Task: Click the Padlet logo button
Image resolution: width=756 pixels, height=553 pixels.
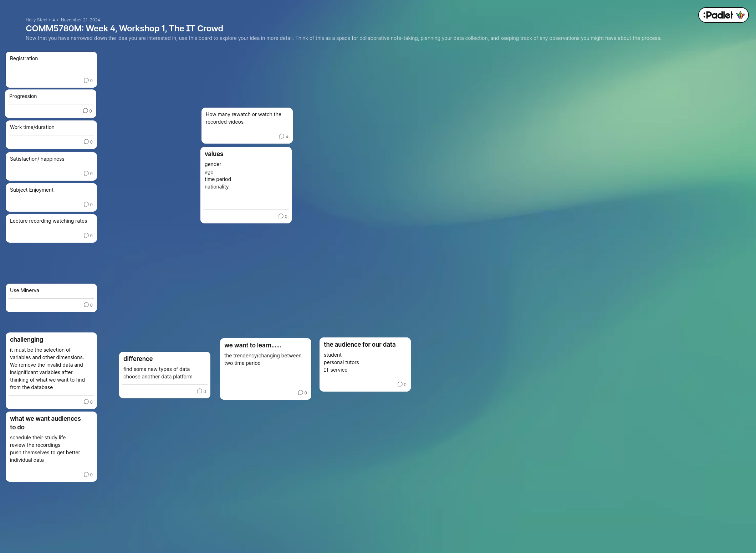Action: [723, 15]
